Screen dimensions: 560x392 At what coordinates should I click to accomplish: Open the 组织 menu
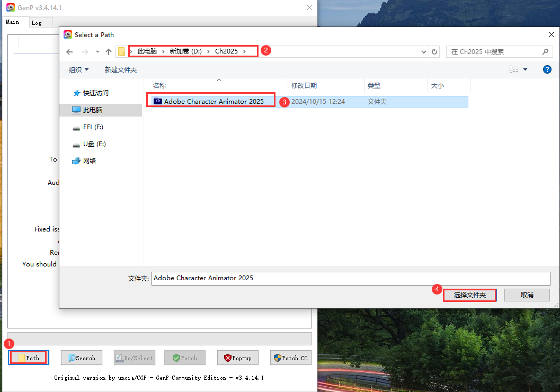pyautogui.click(x=78, y=69)
